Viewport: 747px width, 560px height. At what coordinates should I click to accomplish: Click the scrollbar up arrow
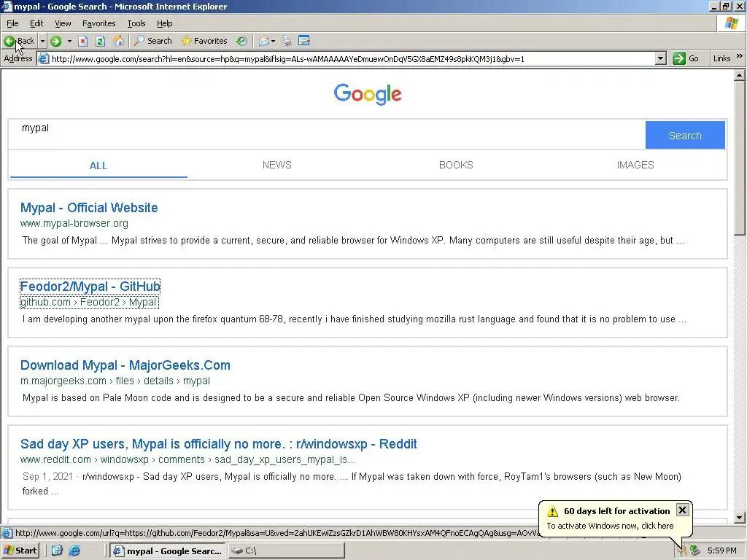point(740,75)
